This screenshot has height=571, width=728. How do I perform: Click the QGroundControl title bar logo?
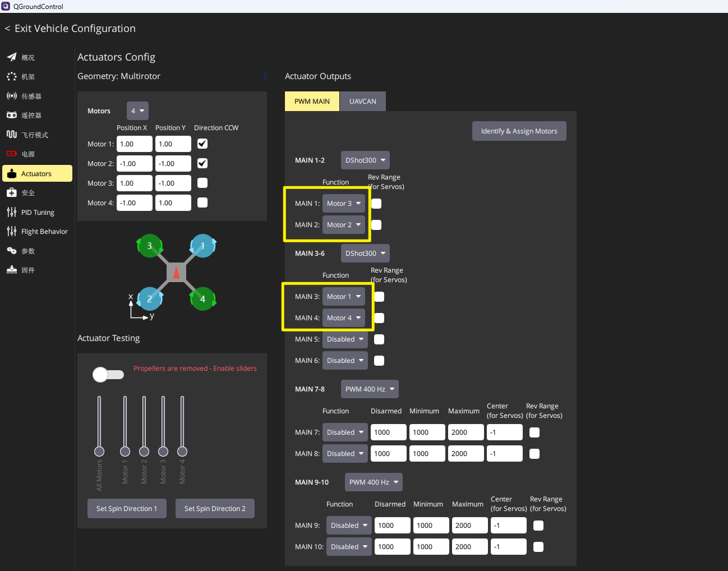tap(6, 6)
